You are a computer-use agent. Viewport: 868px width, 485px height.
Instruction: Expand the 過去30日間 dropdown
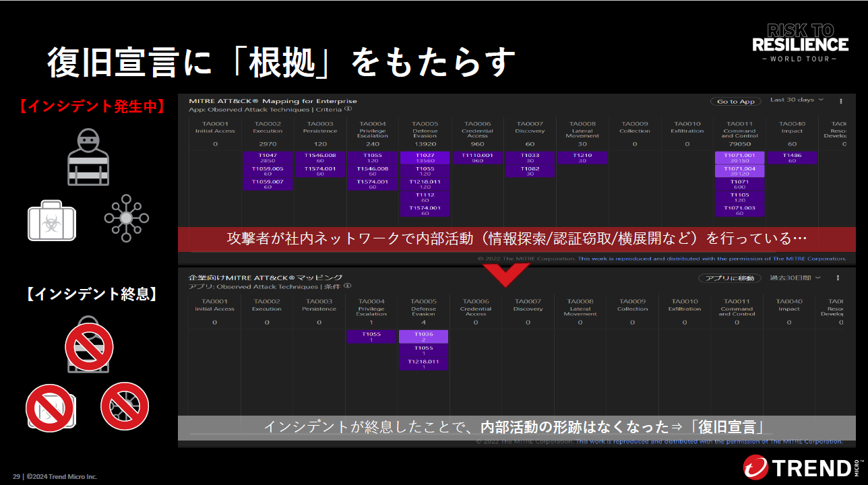(795, 278)
